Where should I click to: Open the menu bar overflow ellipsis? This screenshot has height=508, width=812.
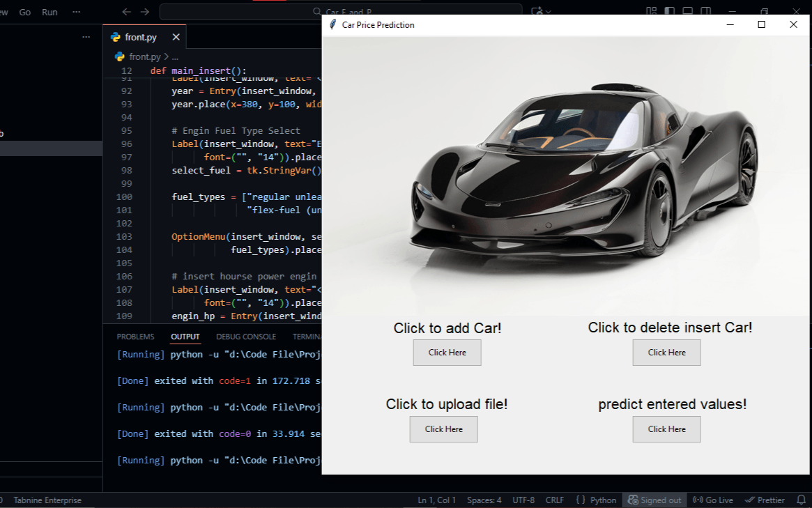tap(77, 12)
